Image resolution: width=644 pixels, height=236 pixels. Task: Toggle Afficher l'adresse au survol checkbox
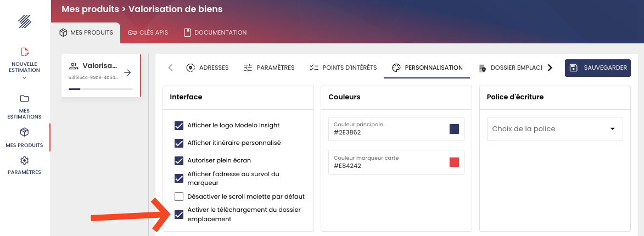(x=178, y=178)
